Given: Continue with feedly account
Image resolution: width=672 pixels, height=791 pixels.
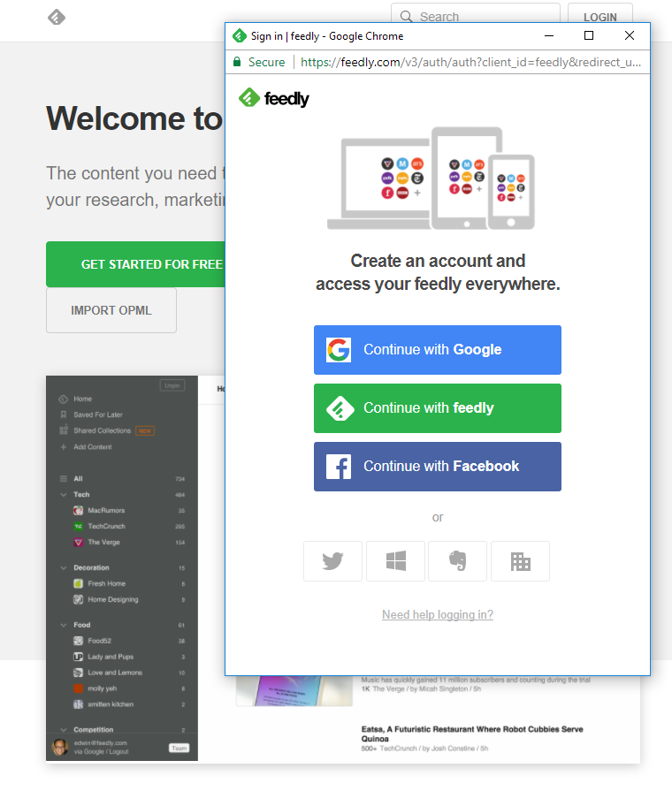Looking at the screenshot, I should tap(437, 408).
